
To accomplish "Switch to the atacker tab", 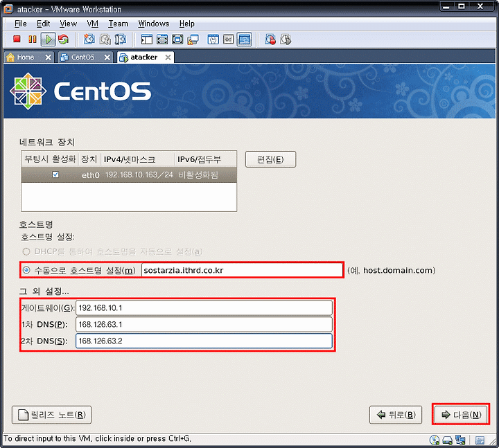I will pos(144,57).
